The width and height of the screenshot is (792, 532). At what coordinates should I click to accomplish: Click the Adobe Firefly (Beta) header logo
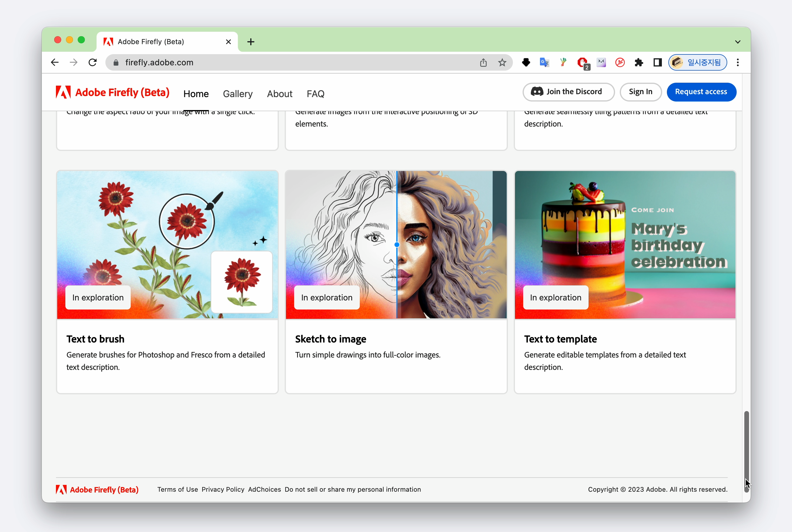pos(112,92)
